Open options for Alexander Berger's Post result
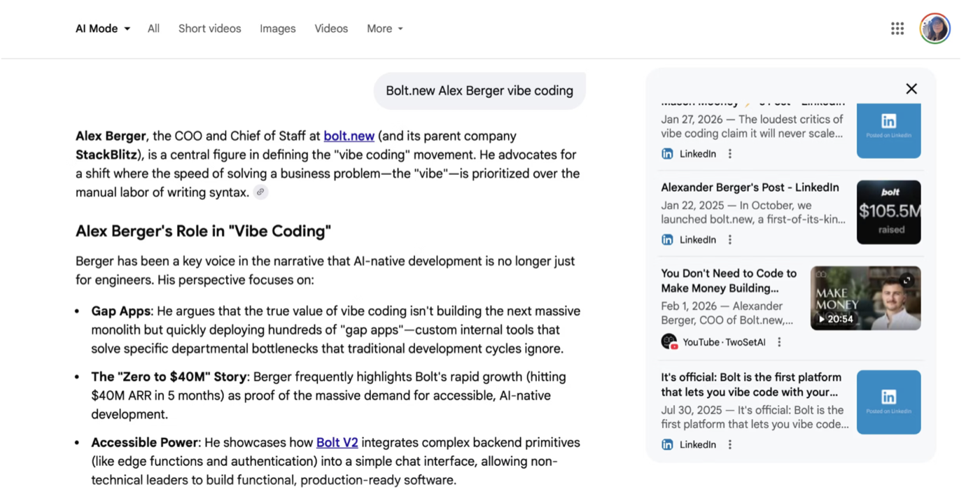The height and width of the screenshot is (503, 980). (x=730, y=240)
